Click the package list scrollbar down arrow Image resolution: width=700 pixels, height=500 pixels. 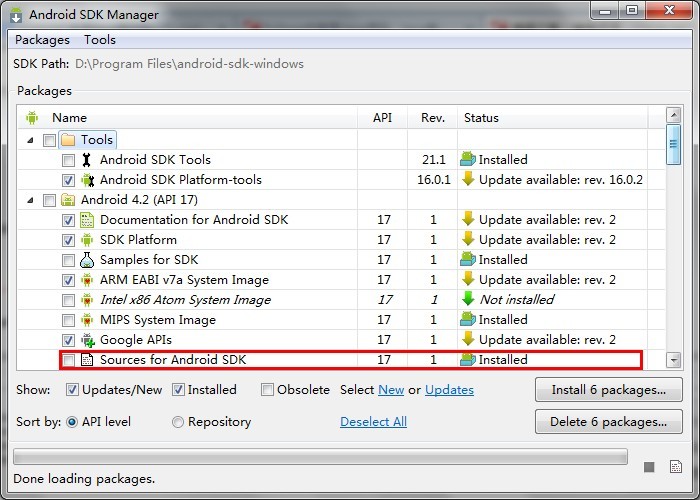pyautogui.click(x=673, y=360)
